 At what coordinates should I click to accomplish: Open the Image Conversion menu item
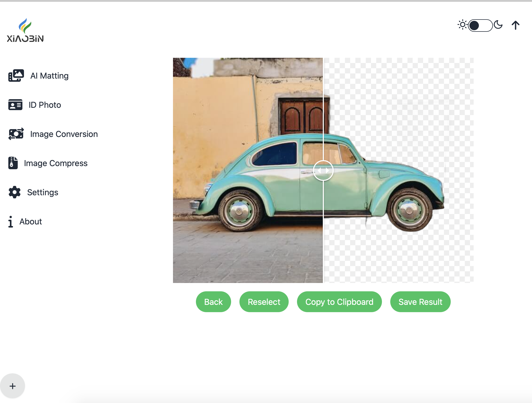[x=64, y=134]
